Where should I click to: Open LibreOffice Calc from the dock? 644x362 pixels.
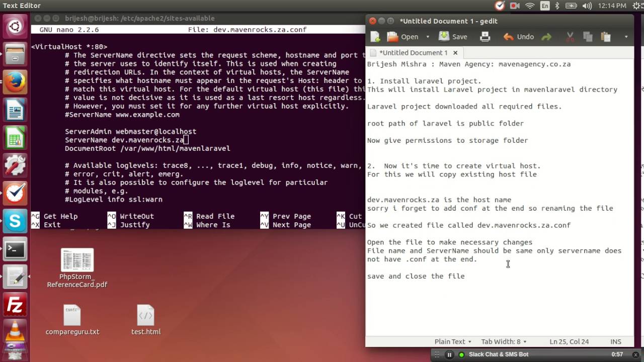(15, 137)
